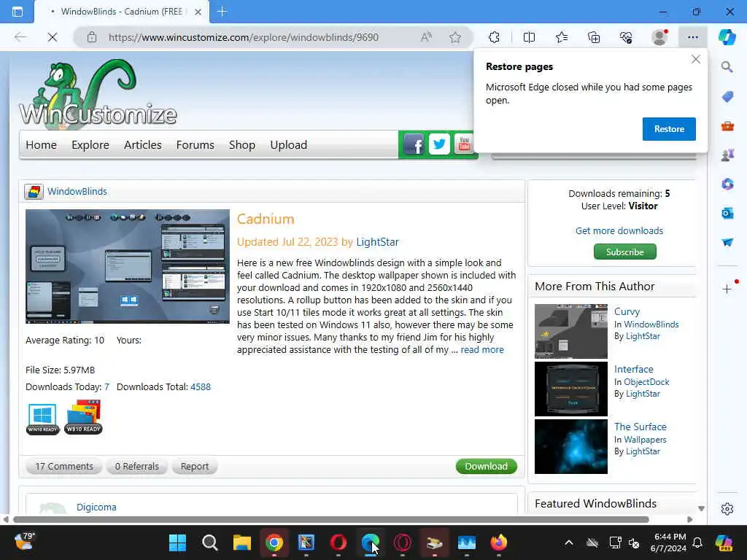Stop loading the current page
This screenshot has width=747, height=560.
53,37
